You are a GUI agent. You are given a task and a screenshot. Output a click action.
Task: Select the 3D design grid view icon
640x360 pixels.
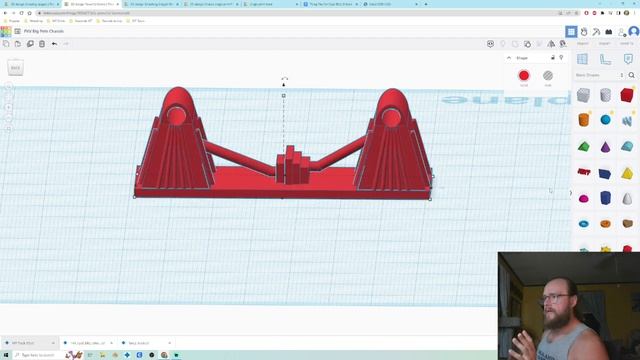[x=571, y=31]
